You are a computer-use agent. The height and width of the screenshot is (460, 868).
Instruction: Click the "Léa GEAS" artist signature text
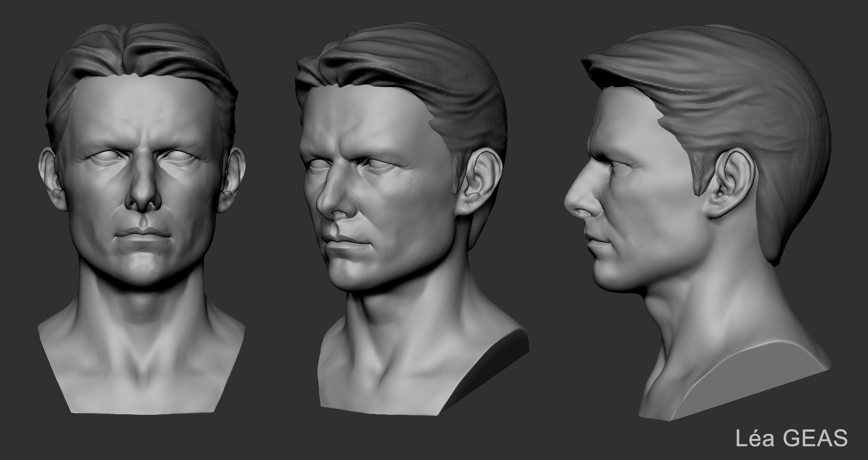pyautogui.click(x=792, y=438)
